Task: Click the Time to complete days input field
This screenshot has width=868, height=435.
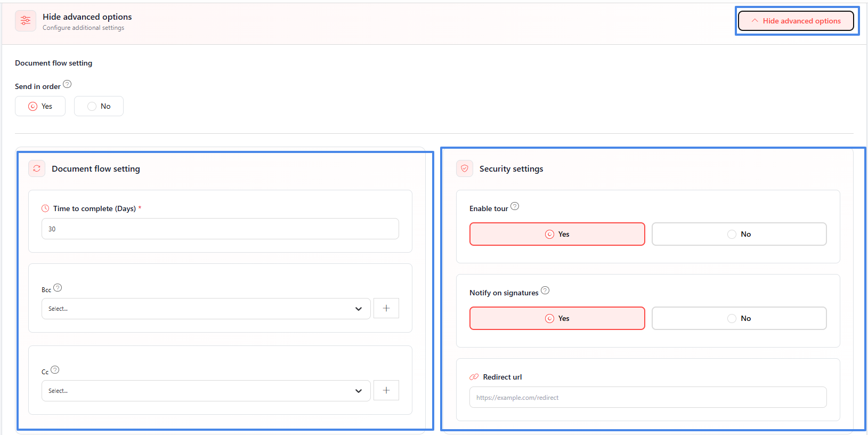Action: 220,229
